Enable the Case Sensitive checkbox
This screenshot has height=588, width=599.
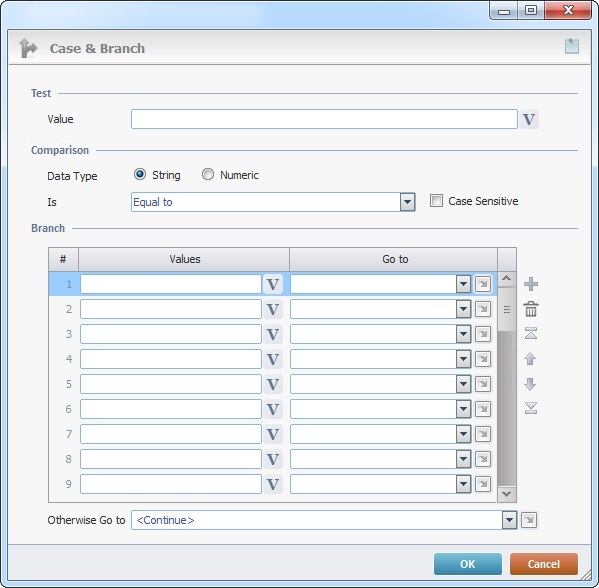point(436,201)
